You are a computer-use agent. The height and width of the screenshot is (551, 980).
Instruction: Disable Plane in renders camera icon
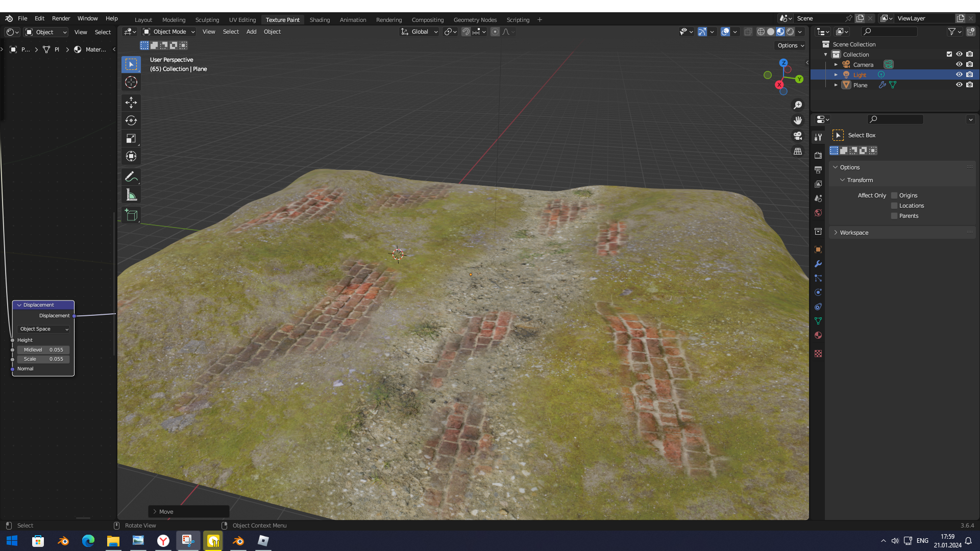tap(970, 85)
